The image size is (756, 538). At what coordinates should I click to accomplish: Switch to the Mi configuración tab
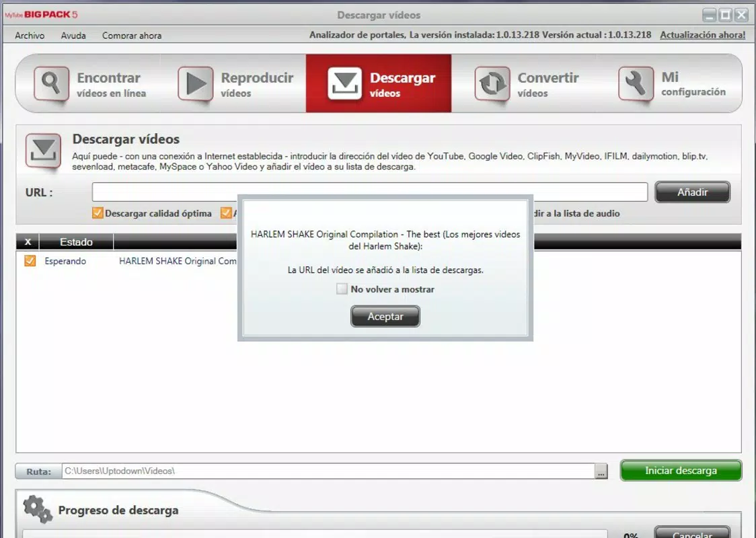669,83
